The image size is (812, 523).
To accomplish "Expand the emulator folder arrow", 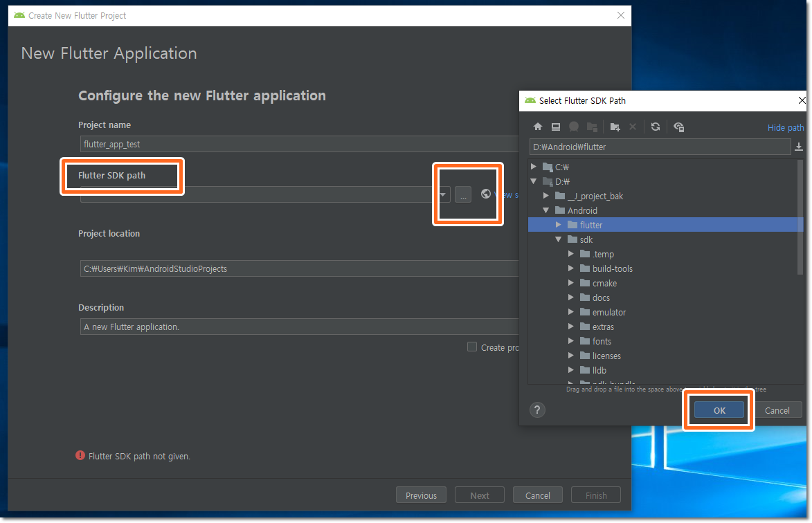I will (571, 312).
